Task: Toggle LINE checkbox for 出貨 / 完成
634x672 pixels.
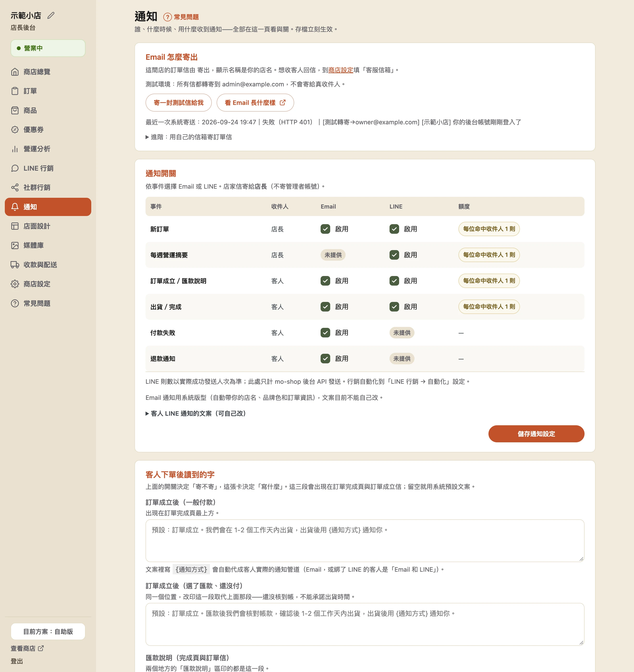Action: pyautogui.click(x=394, y=306)
